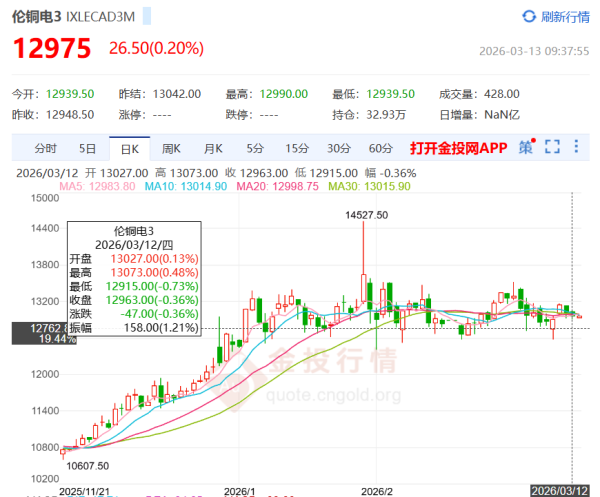Click the 成交量 value 428.00
This screenshot has height=497, width=600.
pyautogui.click(x=502, y=94)
